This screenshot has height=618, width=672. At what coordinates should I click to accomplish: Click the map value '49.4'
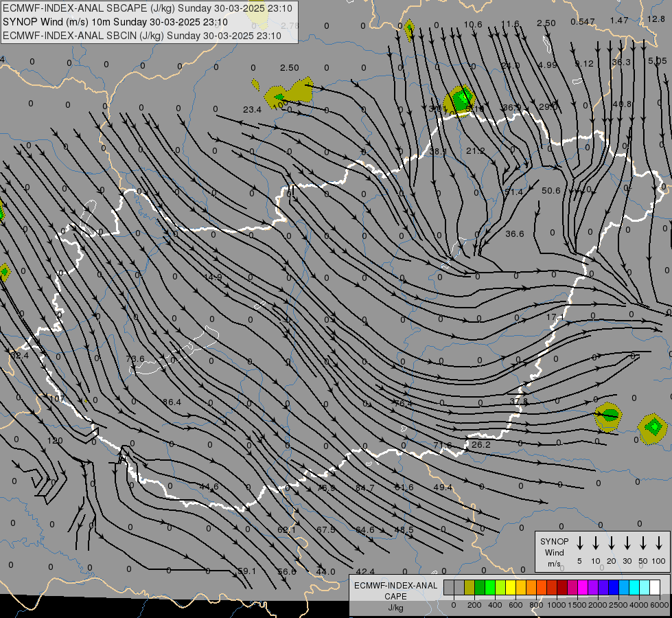pyautogui.click(x=443, y=488)
